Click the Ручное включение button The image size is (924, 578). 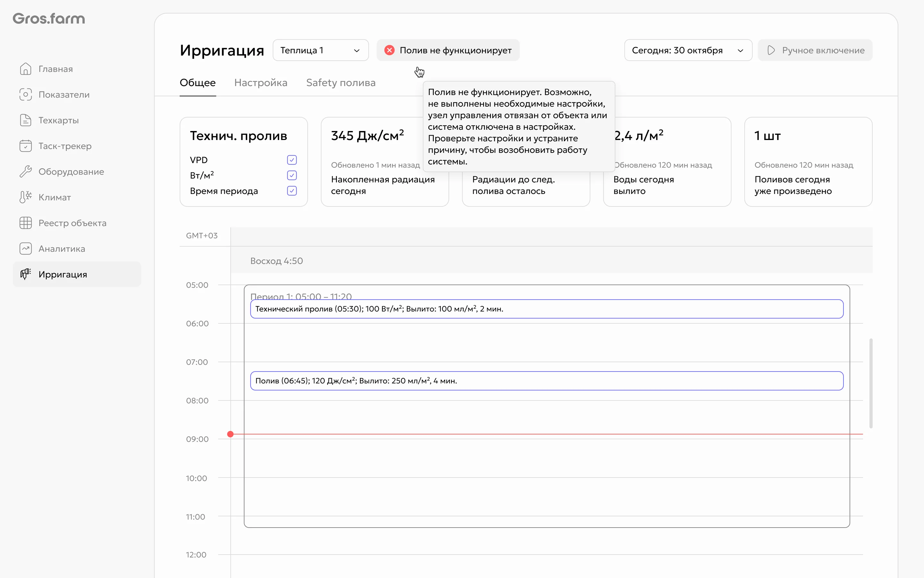click(x=815, y=50)
